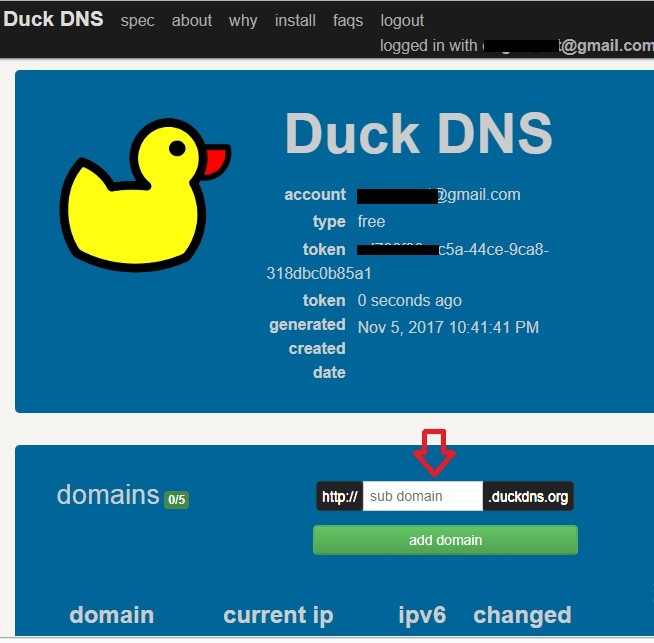This screenshot has width=654, height=643.
Task: Open the faqs page
Action: [x=348, y=20]
